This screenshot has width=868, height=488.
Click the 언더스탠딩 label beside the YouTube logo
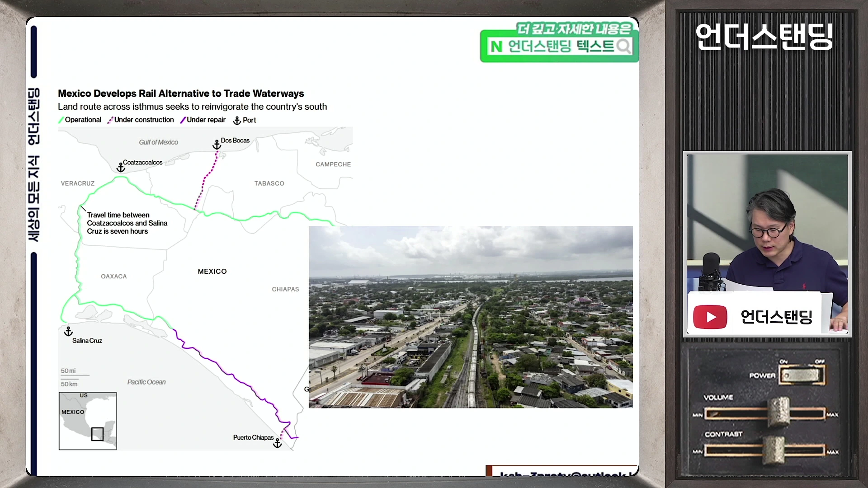776,317
